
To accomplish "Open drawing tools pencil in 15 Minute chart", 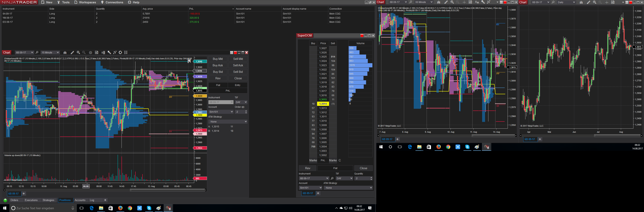I will tap(72, 53).
